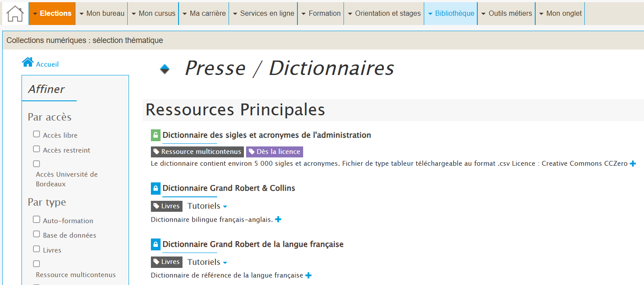Click the blue Accueil house icon
This screenshot has height=285, width=644.
coord(28,62)
